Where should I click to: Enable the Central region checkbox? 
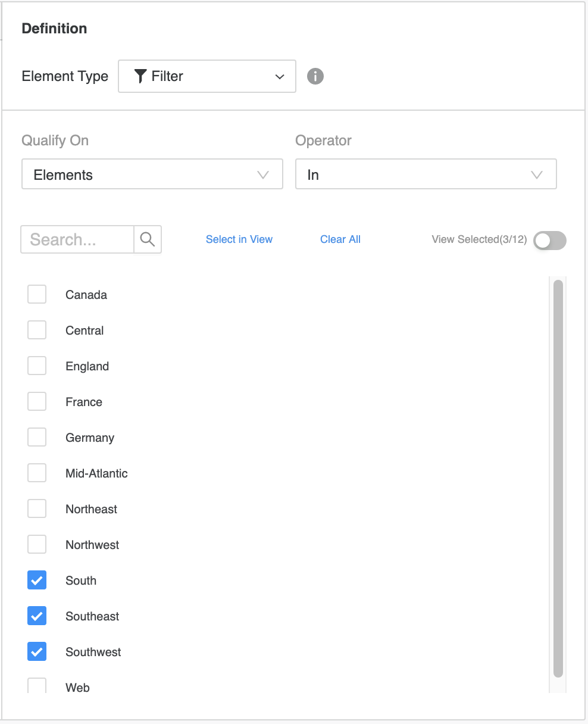point(37,330)
